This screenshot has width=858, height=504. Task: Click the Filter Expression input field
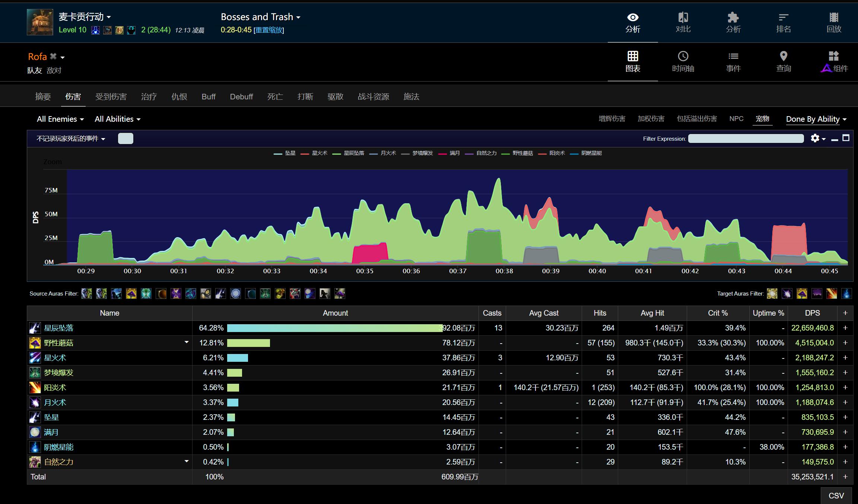click(746, 138)
